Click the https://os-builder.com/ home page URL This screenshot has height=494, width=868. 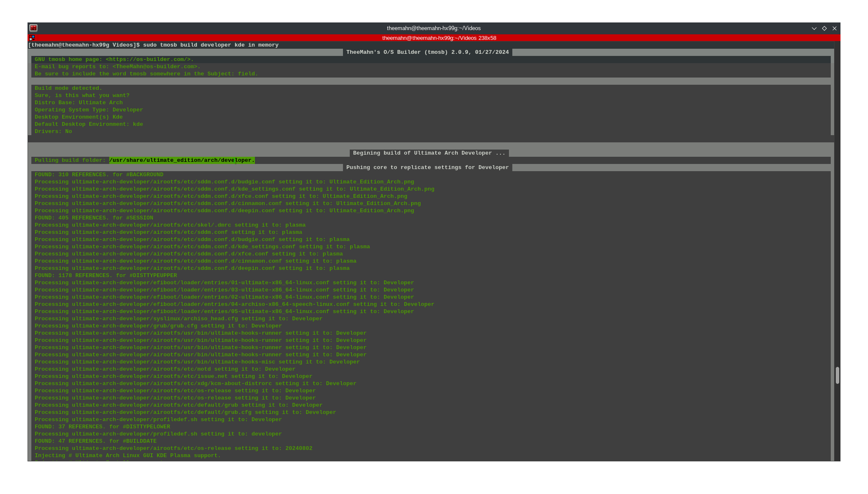(x=148, y=59)
